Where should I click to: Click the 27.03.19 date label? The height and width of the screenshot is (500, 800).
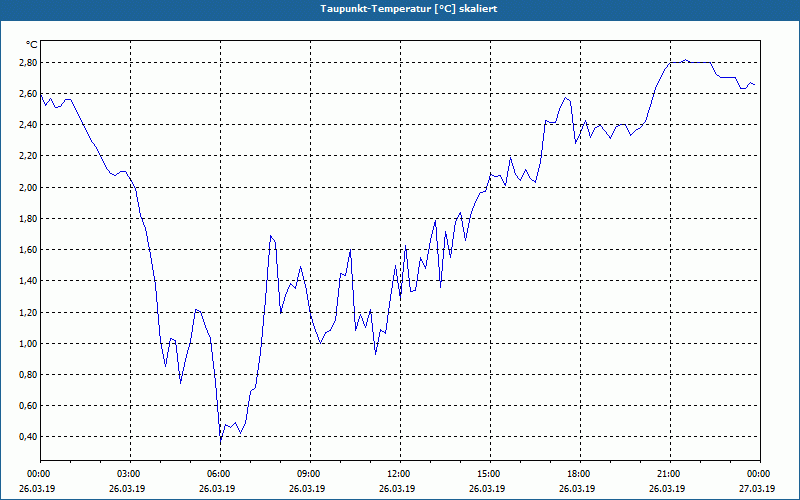click(x=757, y=488)
